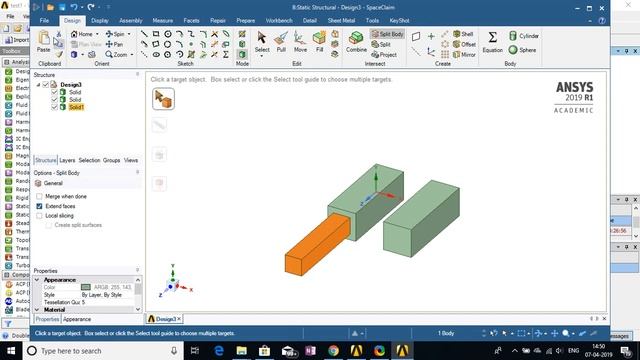Open the Spin dropdown arrow
The width and height of the screenshot is (640, 360).
(129, 34)
